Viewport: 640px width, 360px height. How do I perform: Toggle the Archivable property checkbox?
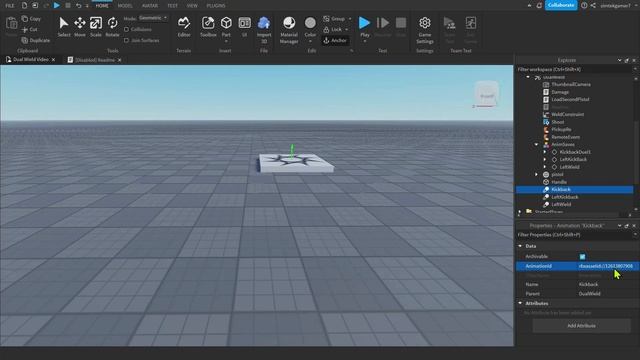click(x=582, y=256)
